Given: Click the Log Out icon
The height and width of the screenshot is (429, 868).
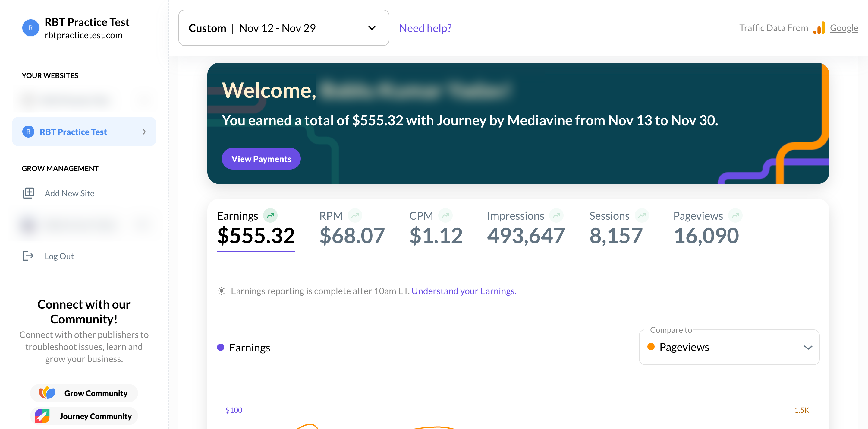Looking at the screenshot, I should [28, 256].
